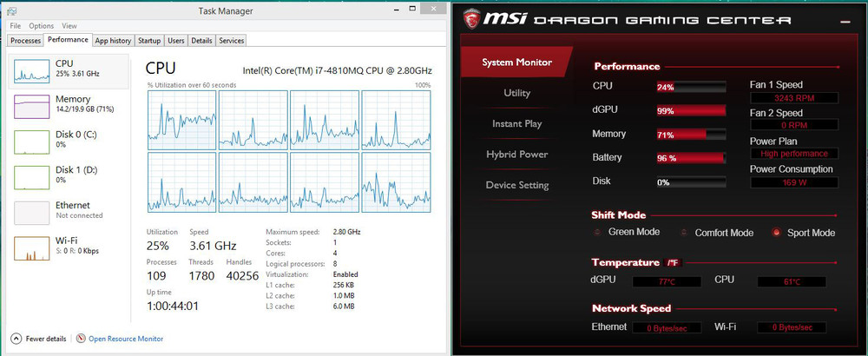Select the CPU mini graph thumbnail in sidebar

tap(31, 71)
